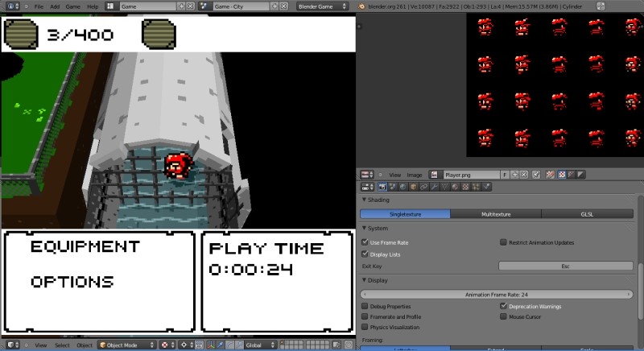This screenshot has height=351, width=644.
Task: Toggle the 3D manipulator widget in viewport header
Action: point(212,345)
